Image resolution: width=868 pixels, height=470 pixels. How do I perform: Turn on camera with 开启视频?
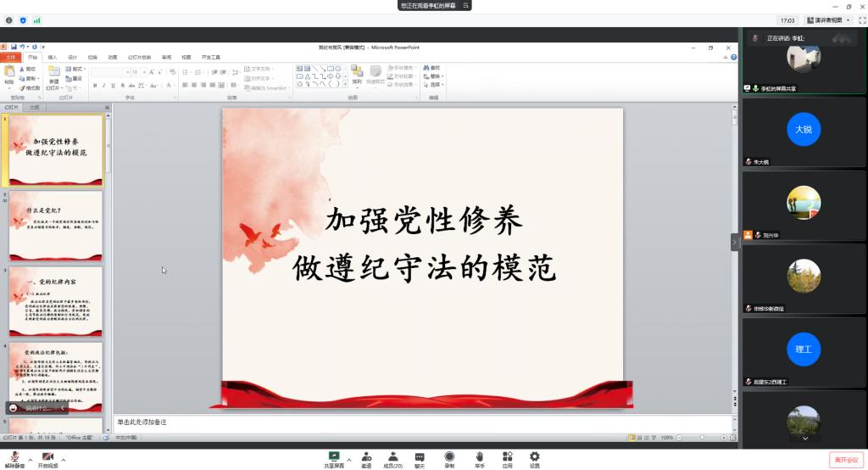47,456
